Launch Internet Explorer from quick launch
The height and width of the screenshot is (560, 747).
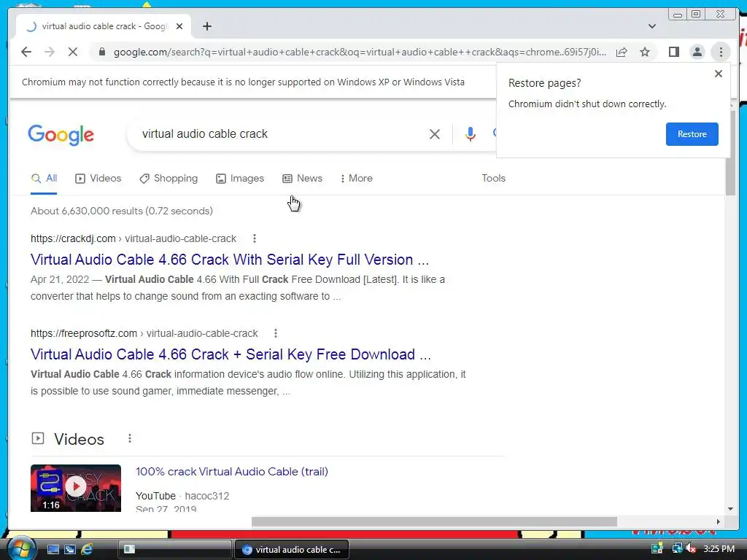click(87, 550)
